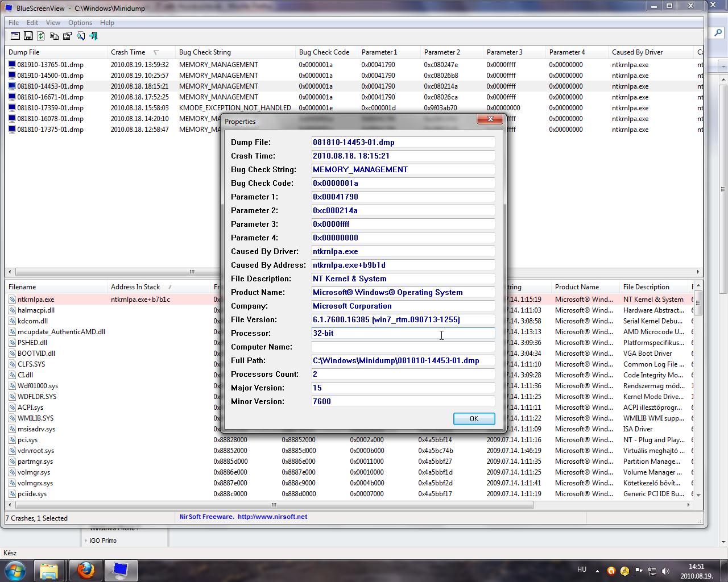Click the Copy Selected Items toolbar icon
The width and height of the screenshot is (728, 582).
pyautogui.click(x=54, y=36)
